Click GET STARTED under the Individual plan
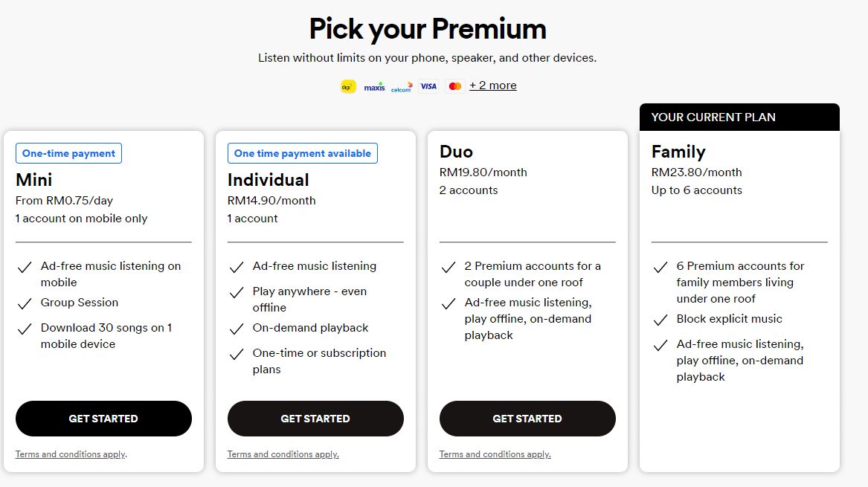 [315, 418]
